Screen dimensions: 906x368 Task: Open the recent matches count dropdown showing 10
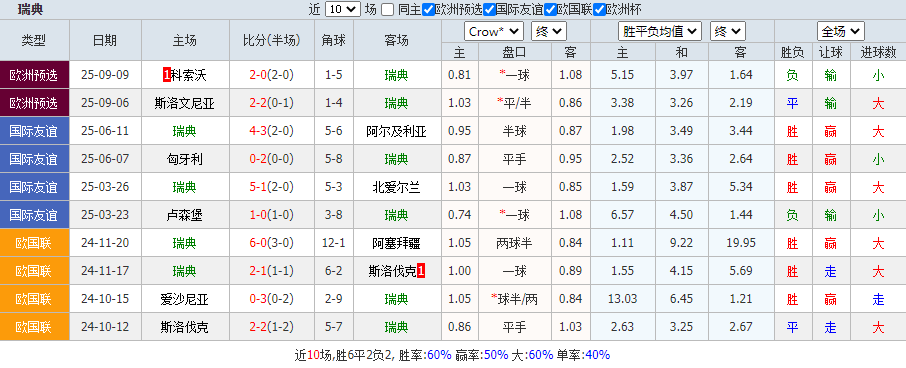(x=343, y=9)
